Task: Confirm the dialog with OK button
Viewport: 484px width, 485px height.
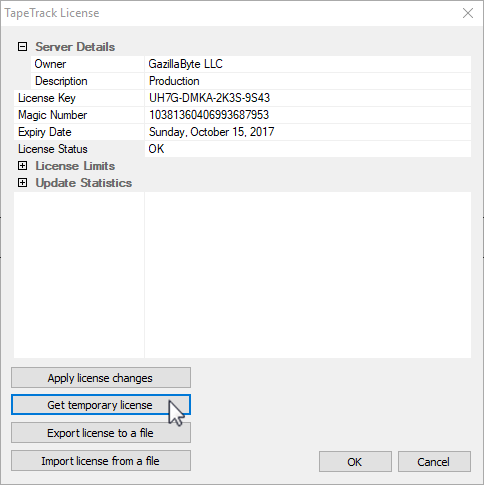Action: 355,462
